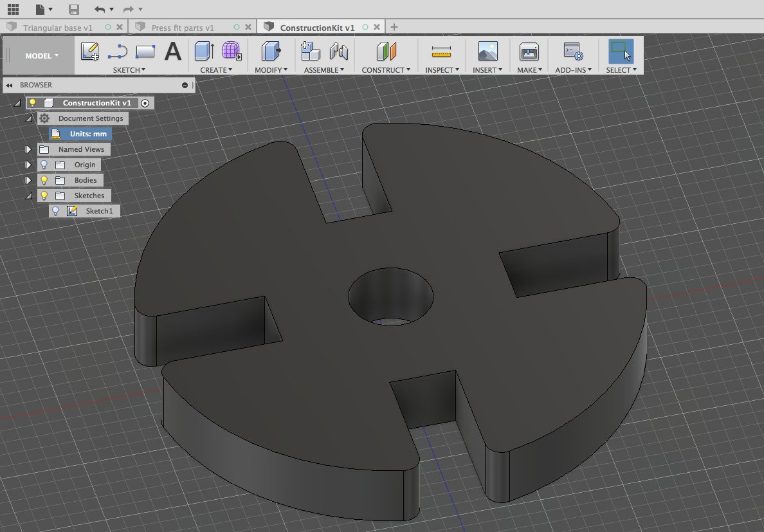Click the Redo arrow

click(x=128, y=9)
